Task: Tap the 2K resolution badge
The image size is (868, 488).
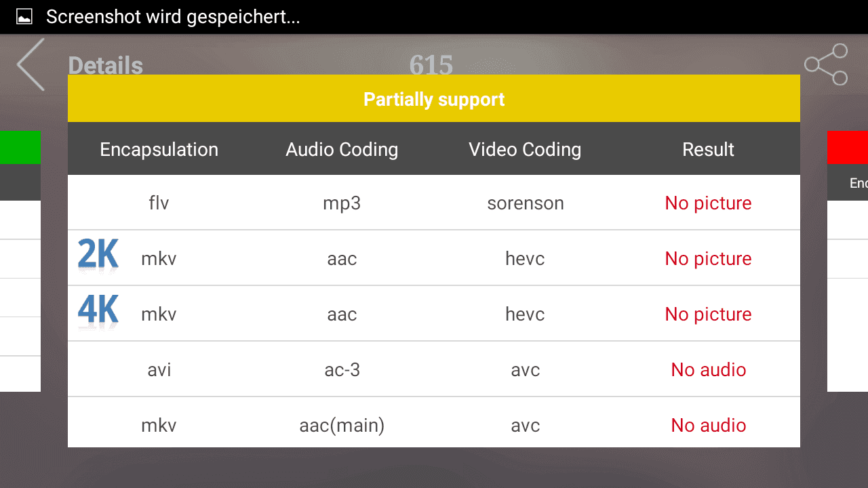Action: pos(98,255)
